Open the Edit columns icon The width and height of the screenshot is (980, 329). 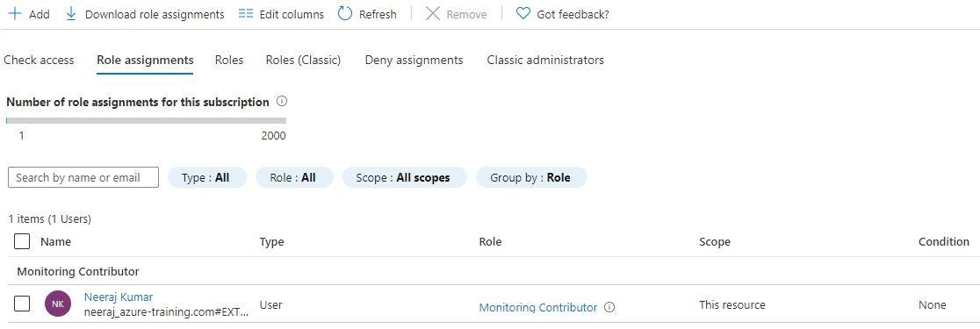[246, 14]
